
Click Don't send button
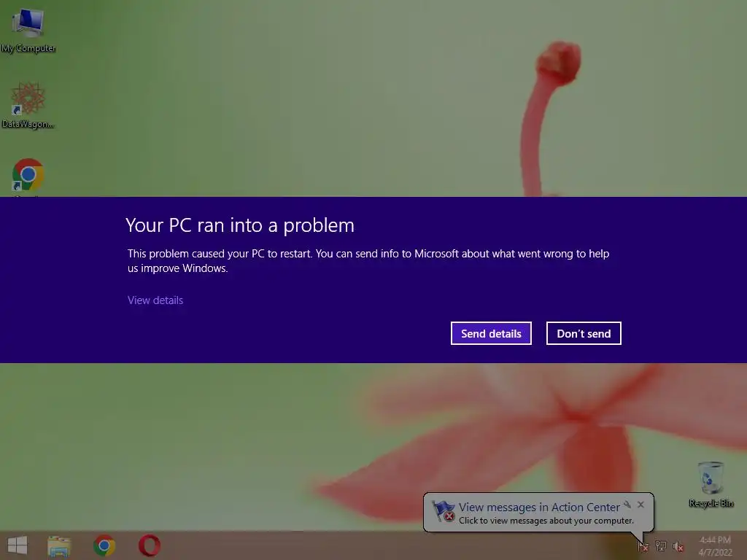(584, 333)
